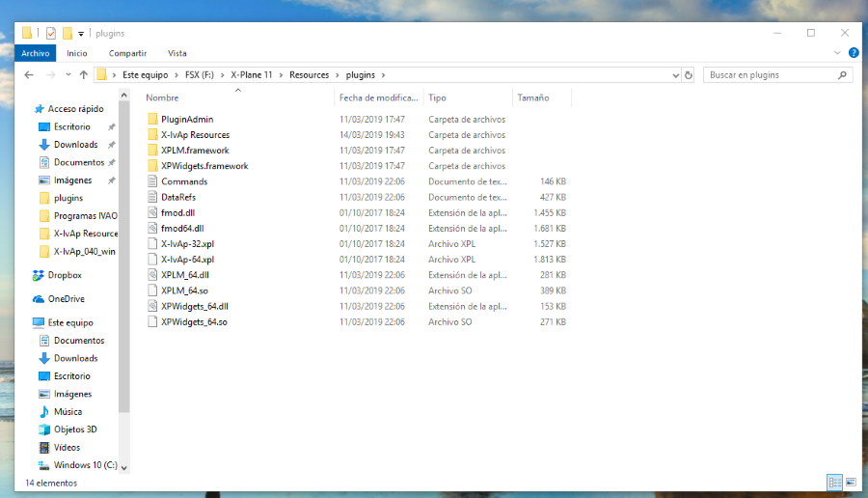Open Escritorio under Acceso rápido
868x498 pixels.
[x=72, y=126]
